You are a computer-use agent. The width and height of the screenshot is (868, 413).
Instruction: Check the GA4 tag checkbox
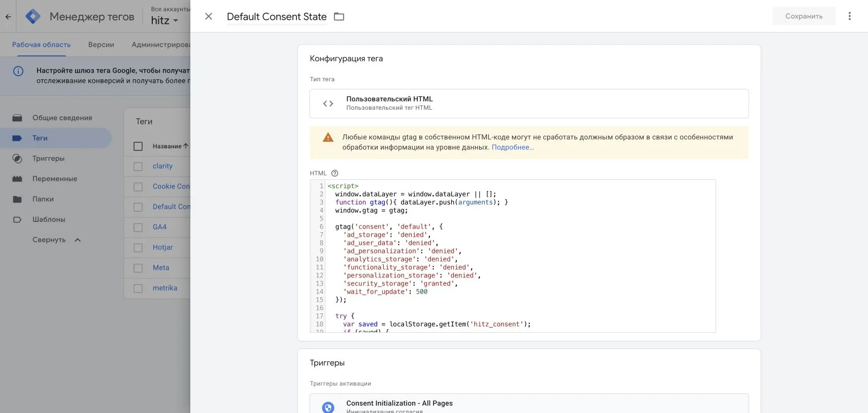(x=138, y=228)
